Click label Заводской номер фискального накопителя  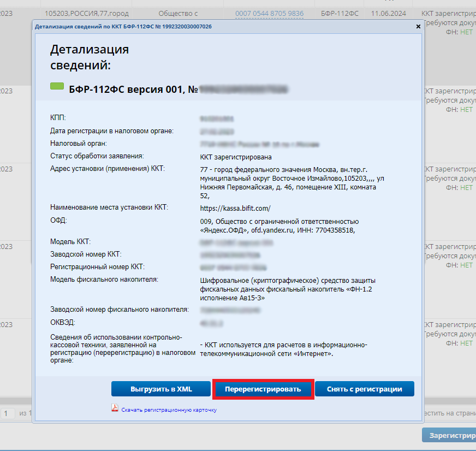[120, 309]
